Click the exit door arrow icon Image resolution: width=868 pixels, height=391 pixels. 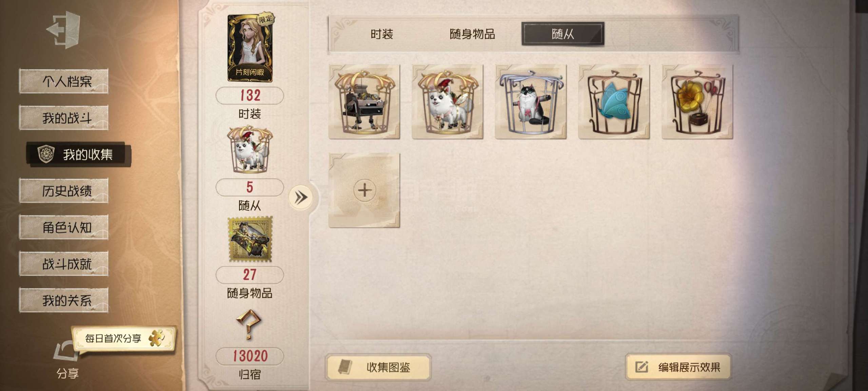[64, 29]
